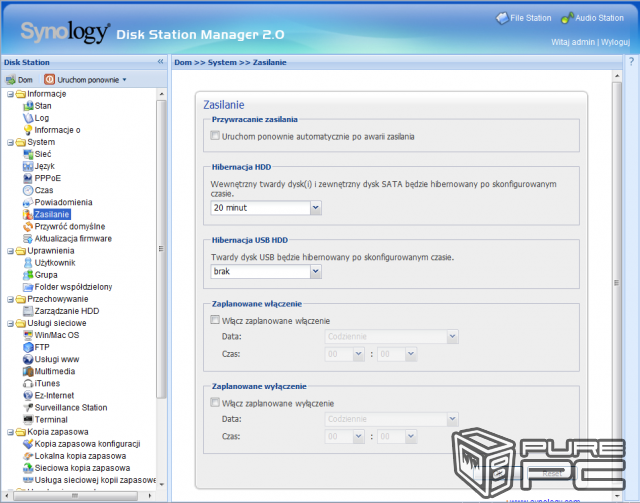This screenshot has height=503, width=640.
Task: Click the Wyloguj logout link
Action: point(615,42)
